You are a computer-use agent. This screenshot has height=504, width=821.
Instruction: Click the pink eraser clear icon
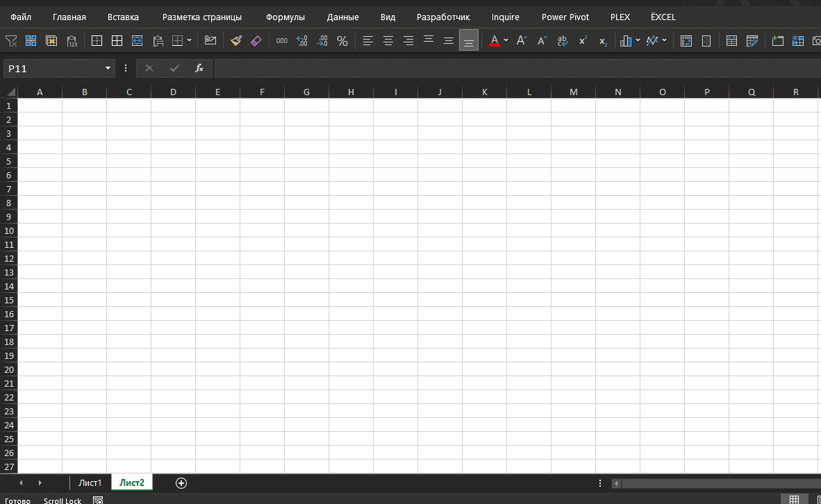coord(256,41)
